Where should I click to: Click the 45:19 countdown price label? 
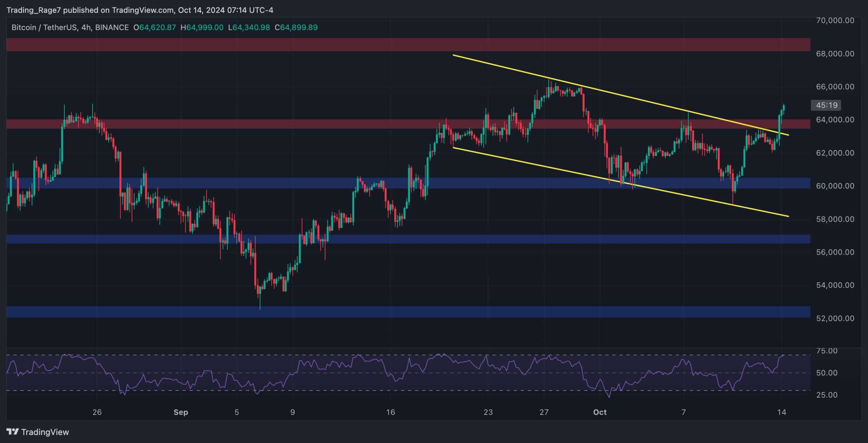click(826, 105)
